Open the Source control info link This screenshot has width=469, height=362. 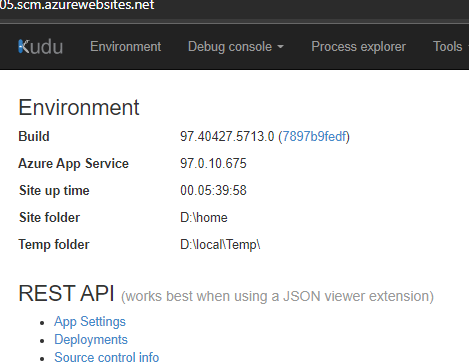coord(107,357)
